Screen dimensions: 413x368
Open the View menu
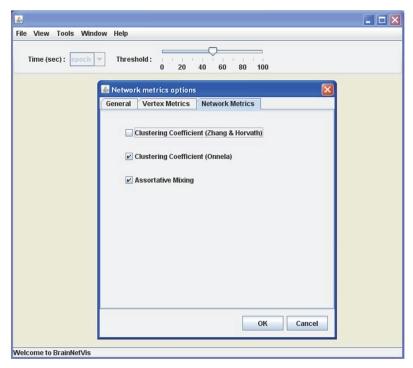(x=41, y=33)
